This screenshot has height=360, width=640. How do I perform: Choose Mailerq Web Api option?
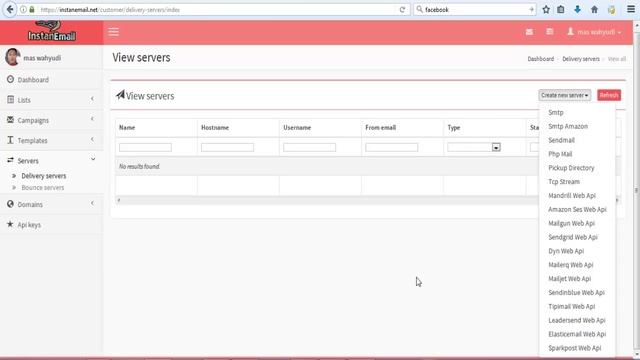571,265
